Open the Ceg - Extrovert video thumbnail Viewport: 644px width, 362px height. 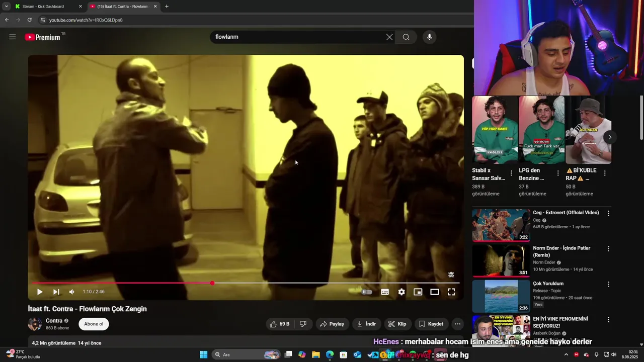[501, 225]
